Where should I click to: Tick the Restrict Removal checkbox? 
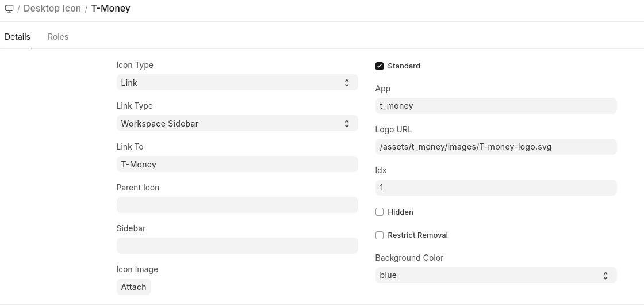coord(379,235)
